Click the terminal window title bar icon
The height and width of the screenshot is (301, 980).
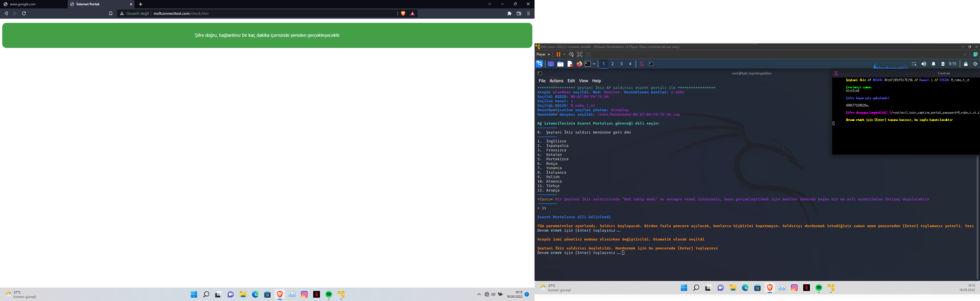(540, 73)
